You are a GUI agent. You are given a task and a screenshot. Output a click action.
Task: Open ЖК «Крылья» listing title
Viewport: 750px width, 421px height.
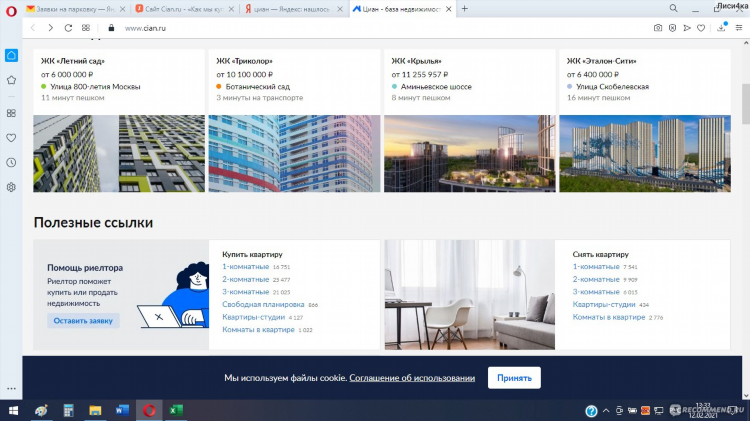click(x=417, y=61)
